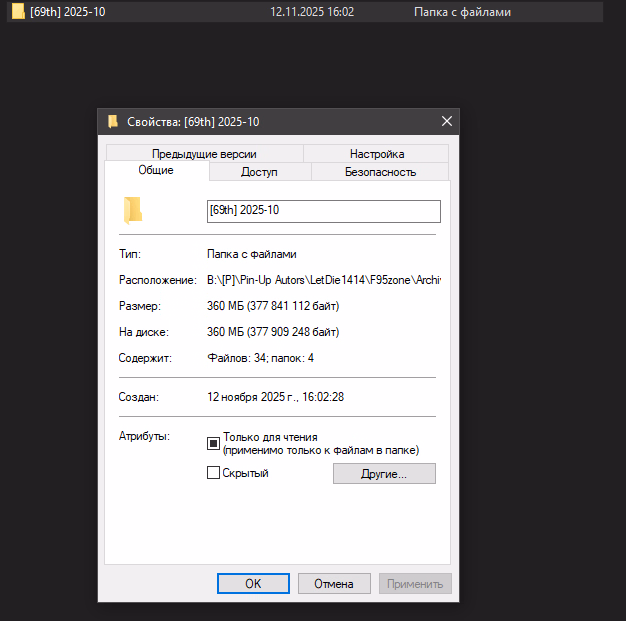Enable the "Скрытый" attribute checkbox
Image resolution: width=626 pixels, height=621 pixels.
(x=213, y=473)
